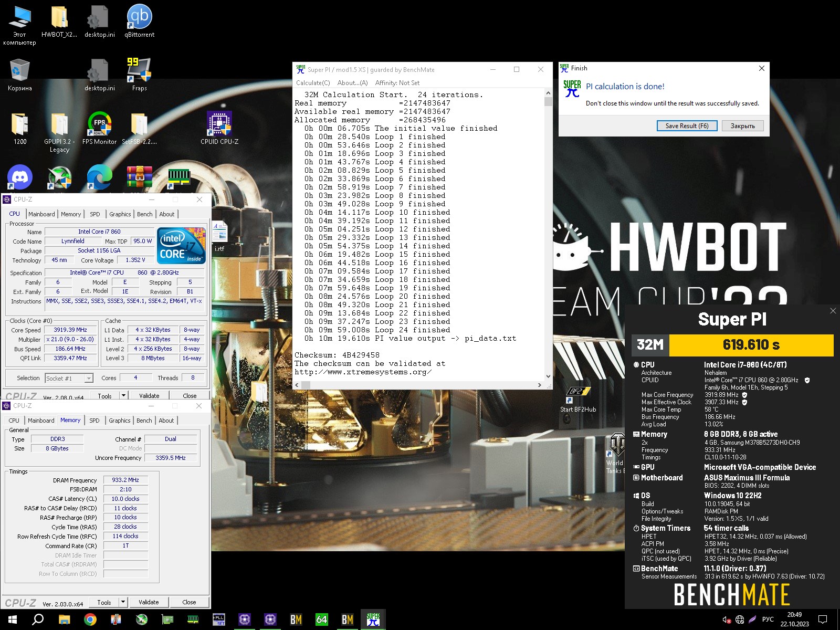Switch to Super PI in the taskbar
Image resolution: width=840 pixels, height=630 pixels.
pyautogui.click(x=373, y=619)
